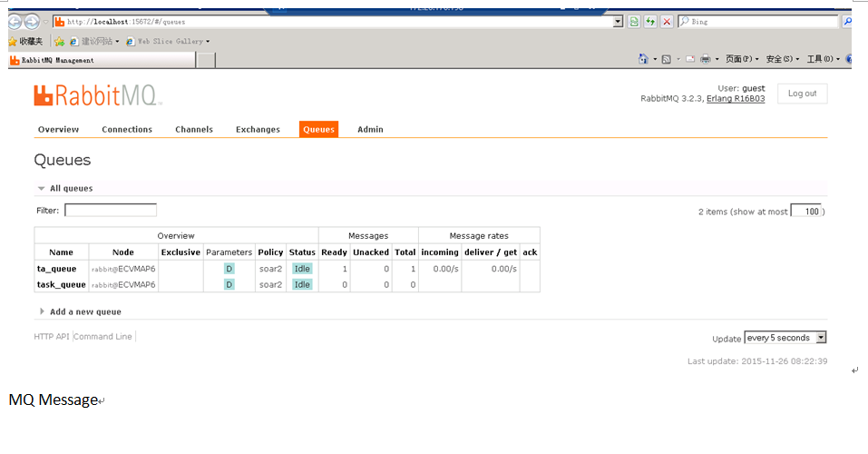The height and width of the screenshot is (454, 868).
Task: Sort queues by the Name column header
Action: coord(61,252)
